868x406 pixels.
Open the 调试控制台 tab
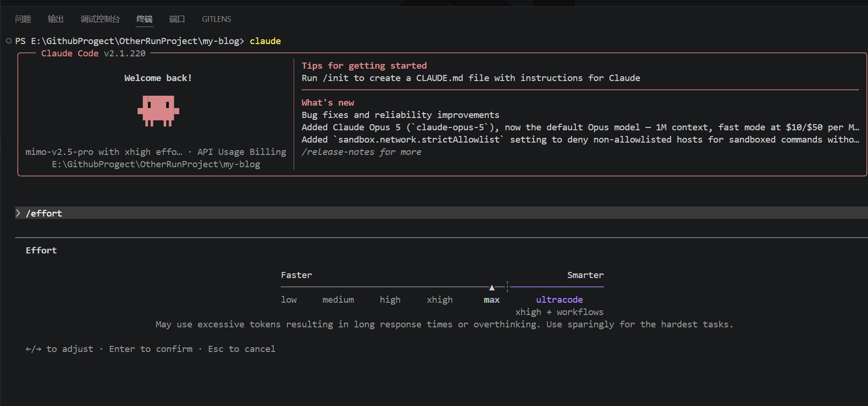tap(100, 19)
